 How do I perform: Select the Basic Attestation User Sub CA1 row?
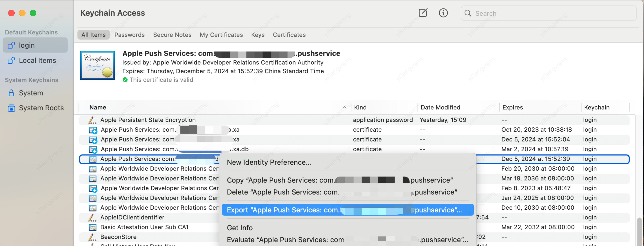tap(144, 227)
